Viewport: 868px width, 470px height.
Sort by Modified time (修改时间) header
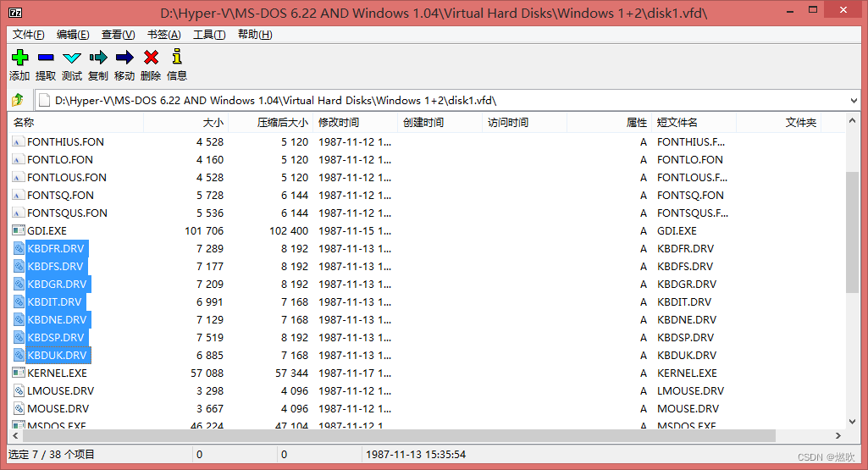click(x=356, y=122)
